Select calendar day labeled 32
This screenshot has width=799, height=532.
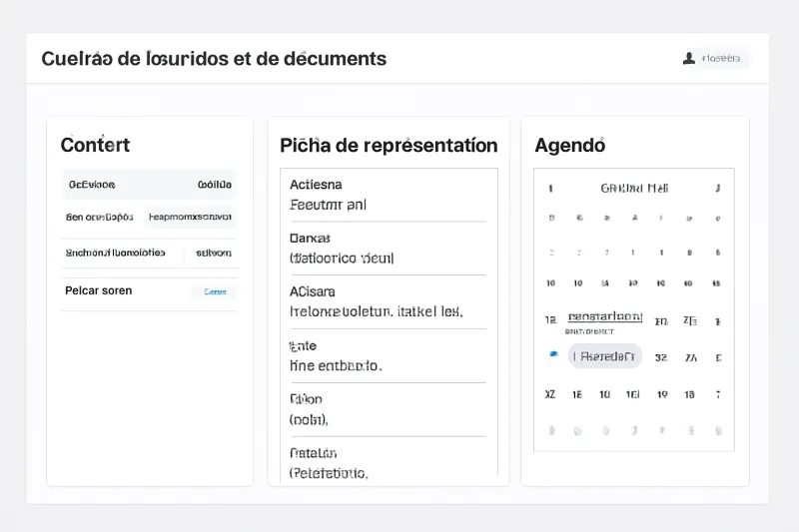(661, 358)
